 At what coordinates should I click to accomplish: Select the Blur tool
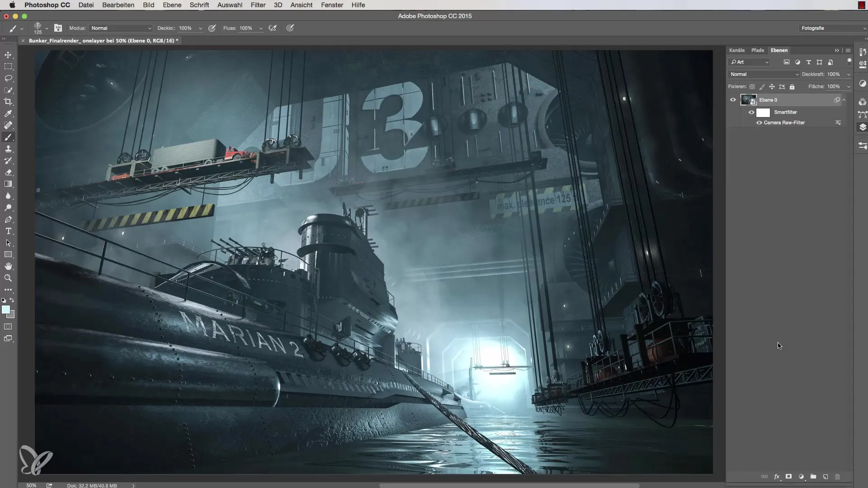point(8,196)
